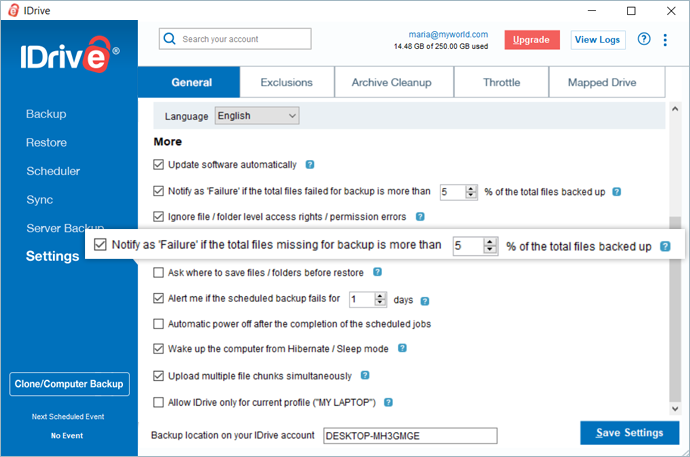Viewport: 690px width, 457px height.
Task: Click the '14.48 GB of 250.00 GB used' text
Action: pos(441,46)
